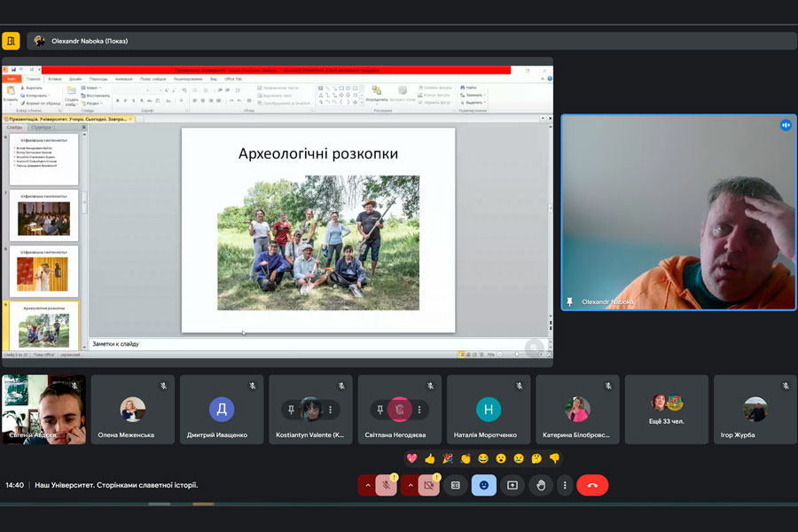Open the Вставка ribbon tab in PowerPoint

(55, 79)
